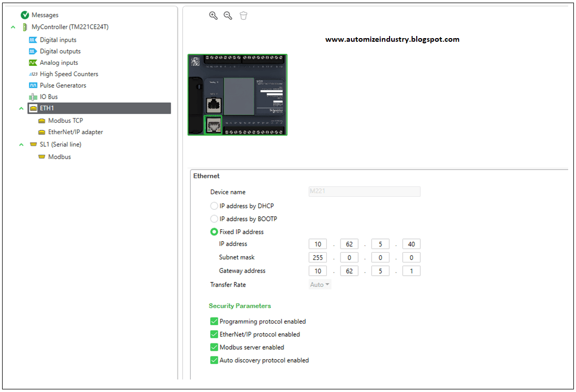Open Digital outputs configuration

click(60, 51)
